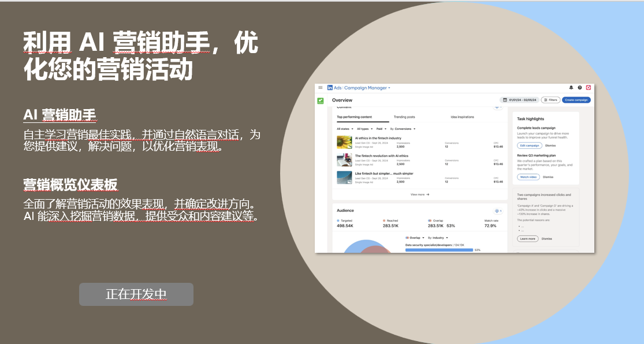This screenshot has width=644, height=344.
Task: Open the 01/01/24 - 02/05/24 date picker
Action: [520, 100]
